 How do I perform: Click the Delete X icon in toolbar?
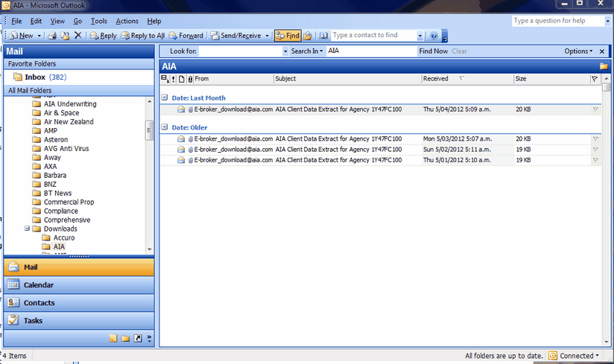click(x=78, y=36)
